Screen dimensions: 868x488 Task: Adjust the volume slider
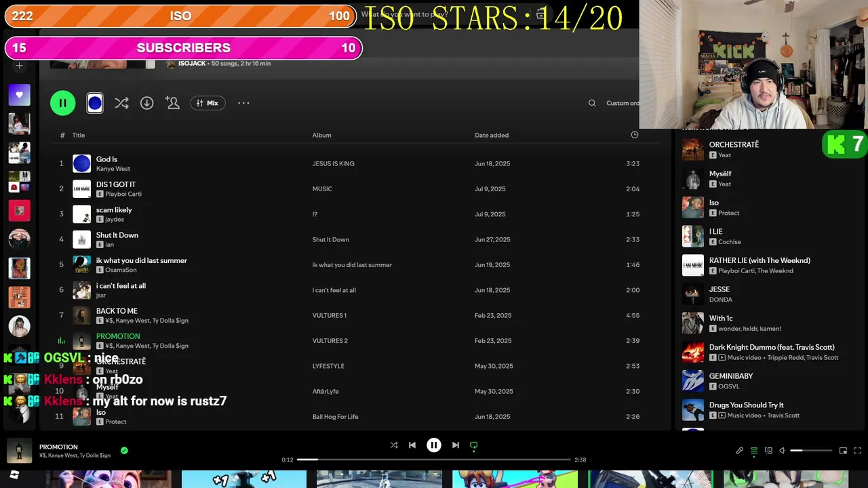(x=811, y=451)
